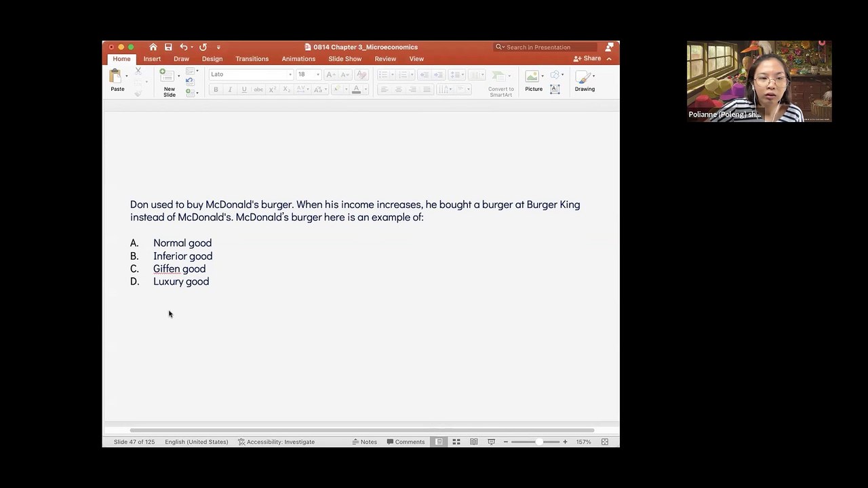Click the New Slide button
The height and width of the screenshot is (488, 868).
169,83
